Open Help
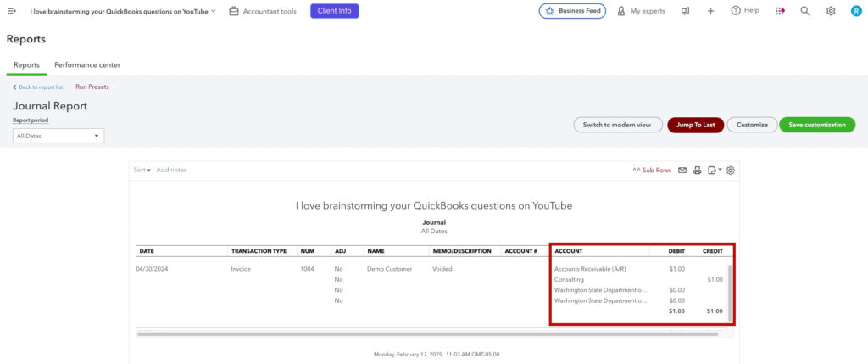 (x=745, y=11)
